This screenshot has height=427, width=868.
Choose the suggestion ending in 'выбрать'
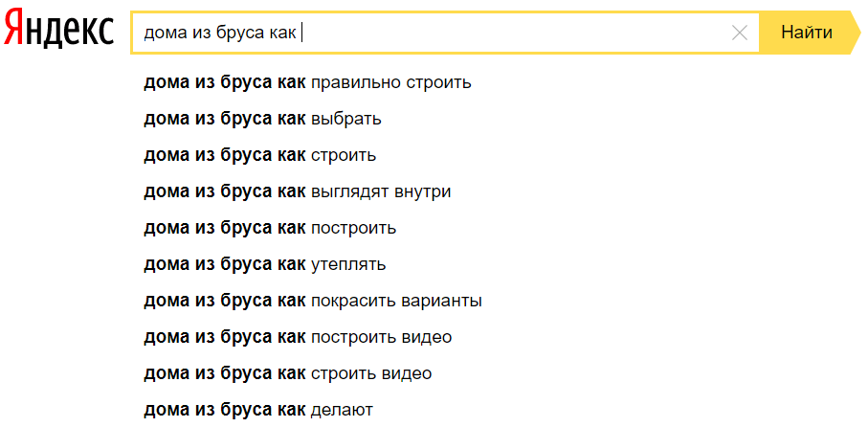pyautogui.click(x=262, y=119)
